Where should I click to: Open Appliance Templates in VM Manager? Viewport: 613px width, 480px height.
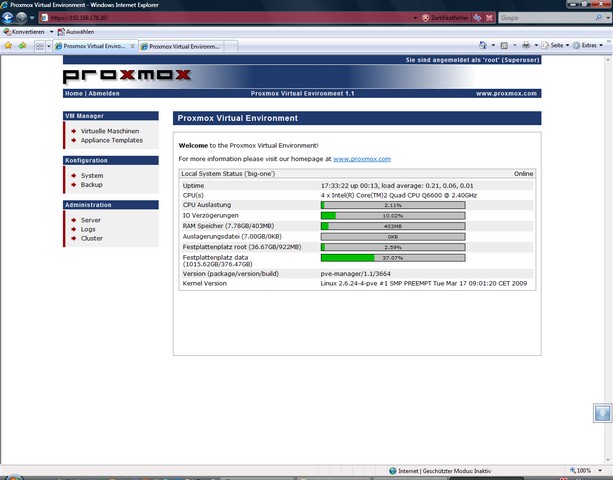(111, 140)
